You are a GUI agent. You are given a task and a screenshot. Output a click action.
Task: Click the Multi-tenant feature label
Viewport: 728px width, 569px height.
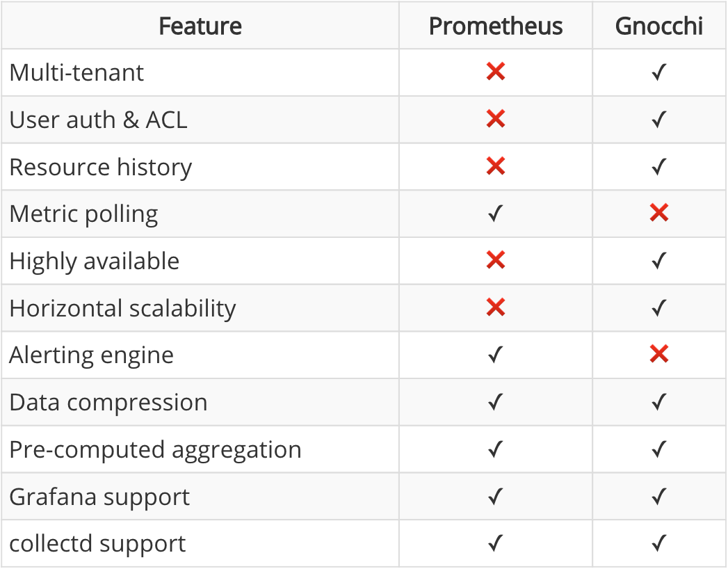pos(76,72)
